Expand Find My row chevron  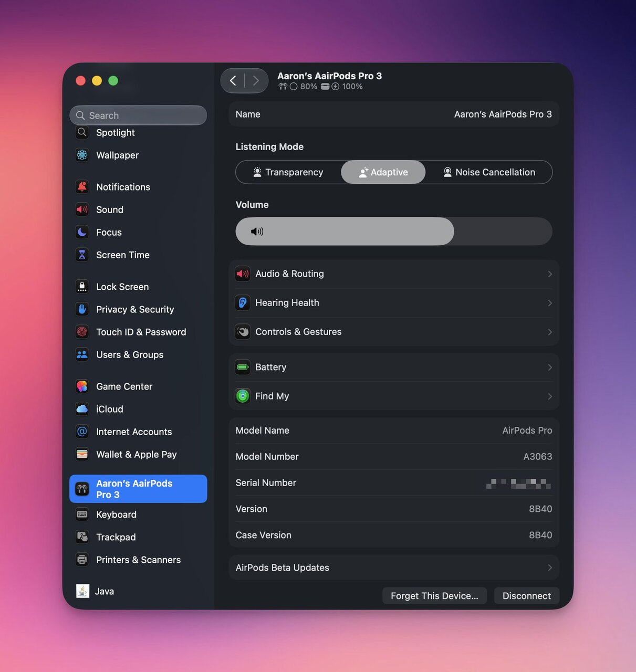550,396
